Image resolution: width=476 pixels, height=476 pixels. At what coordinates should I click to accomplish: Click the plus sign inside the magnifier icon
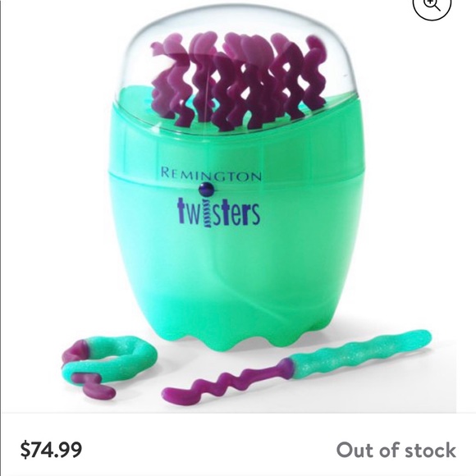click(x=429, y=2)
